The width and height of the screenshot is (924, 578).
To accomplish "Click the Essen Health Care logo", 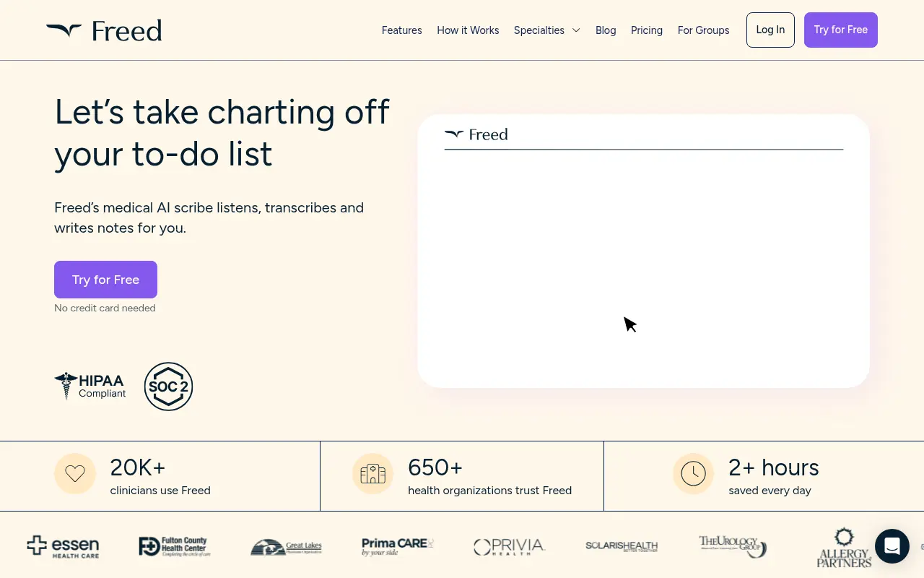I will (63, 546).
